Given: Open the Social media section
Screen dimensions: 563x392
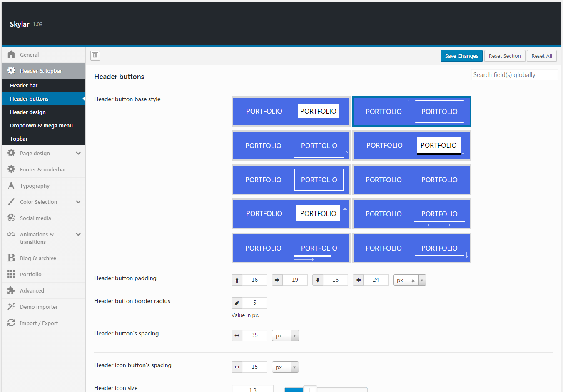Looking at the screenshot, I should click(43, 218).
